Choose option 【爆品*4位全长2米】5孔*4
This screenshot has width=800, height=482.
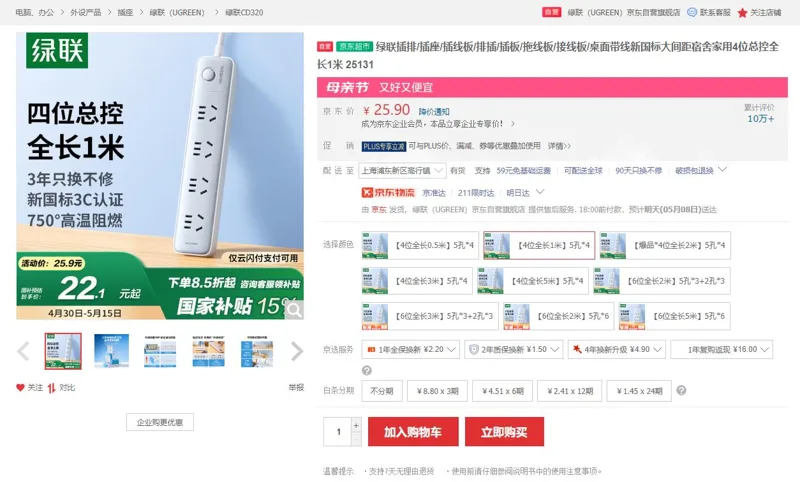pos(665,245)
